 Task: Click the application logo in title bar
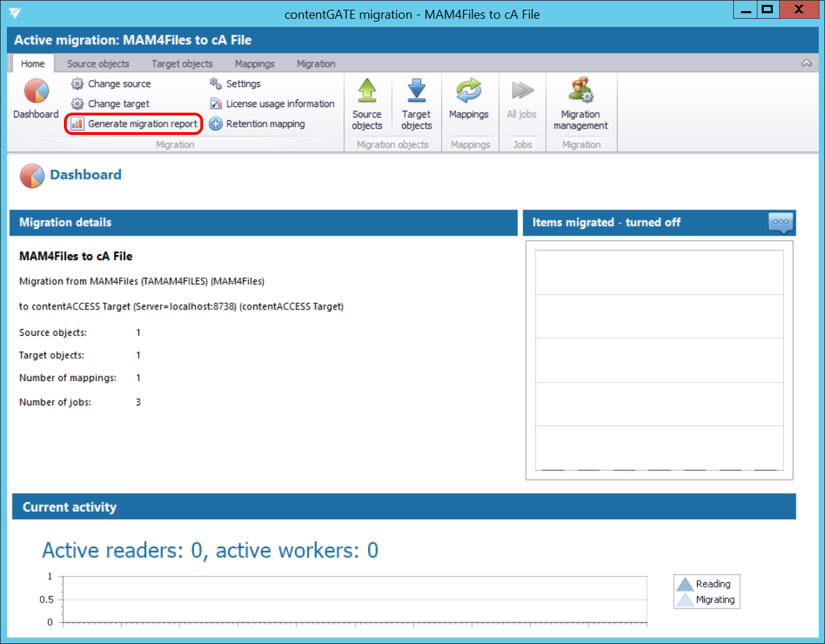click(x=15, y=14)
